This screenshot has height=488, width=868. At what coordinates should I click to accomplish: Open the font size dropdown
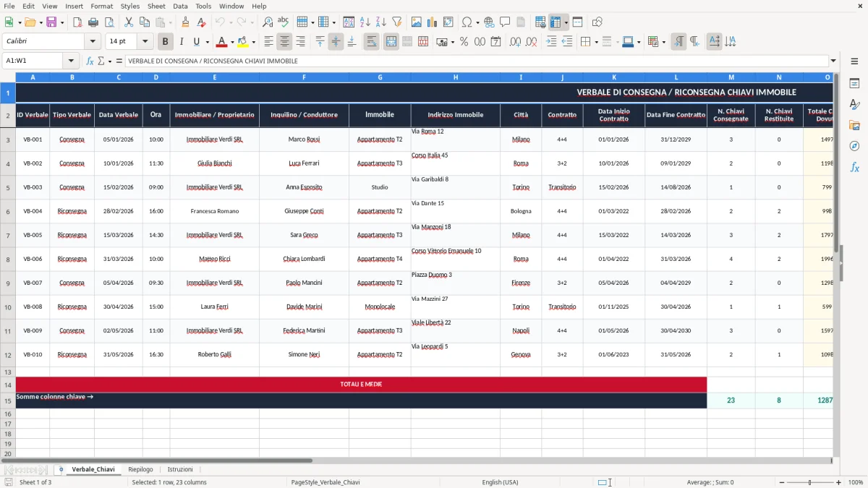click(x=145, y=42)
